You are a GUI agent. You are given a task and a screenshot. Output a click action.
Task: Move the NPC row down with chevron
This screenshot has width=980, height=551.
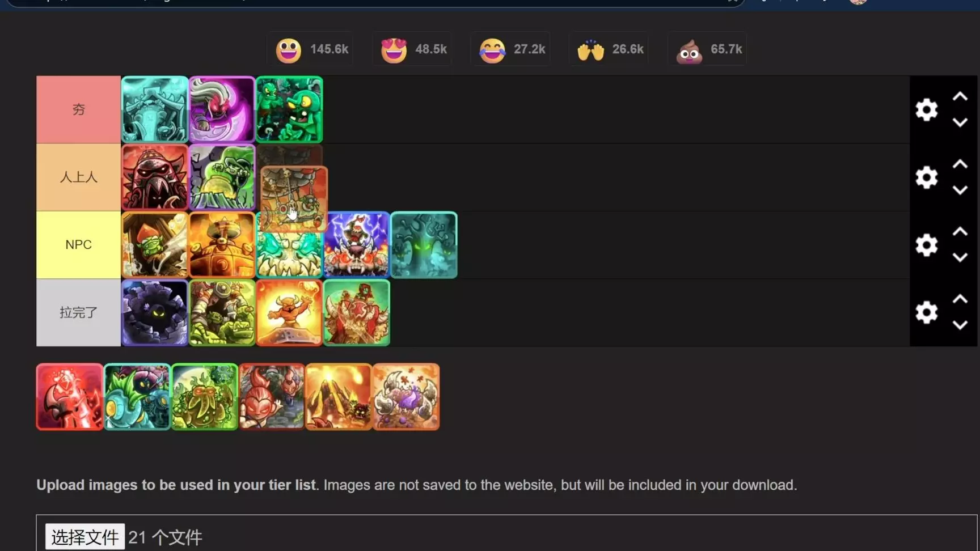[x=960, y=257]
